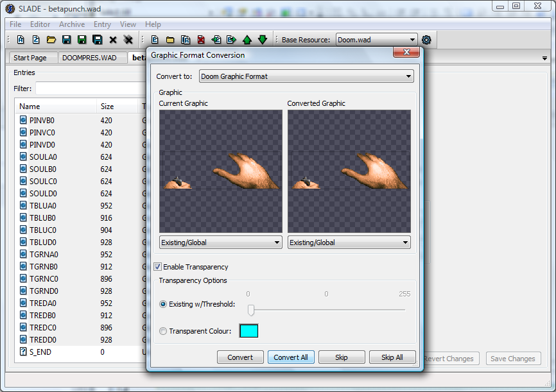The height and width of the screenshot is (392, 556).
Task: Click the Convert All button
Action: pos(291,357)
